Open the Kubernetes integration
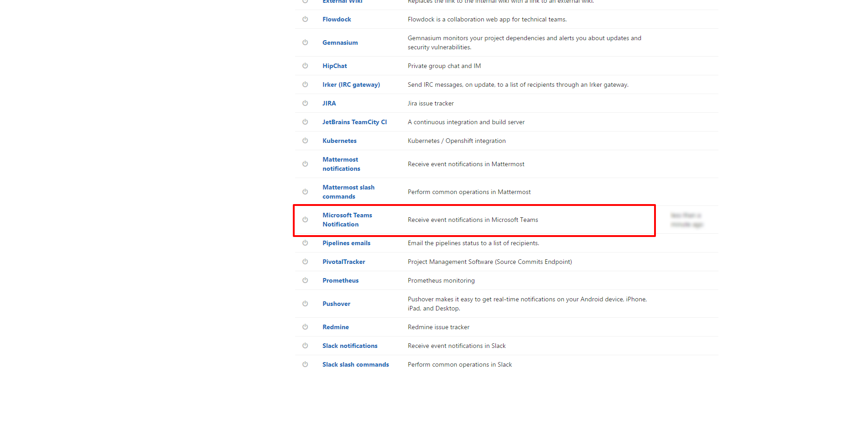This screenshot has height=426, width=868. [x=339, y=141]
